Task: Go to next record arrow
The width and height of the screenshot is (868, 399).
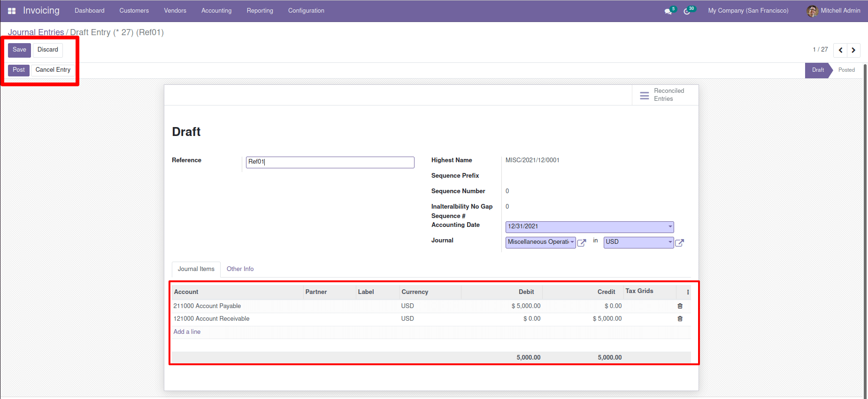Action: click(853, 50)
